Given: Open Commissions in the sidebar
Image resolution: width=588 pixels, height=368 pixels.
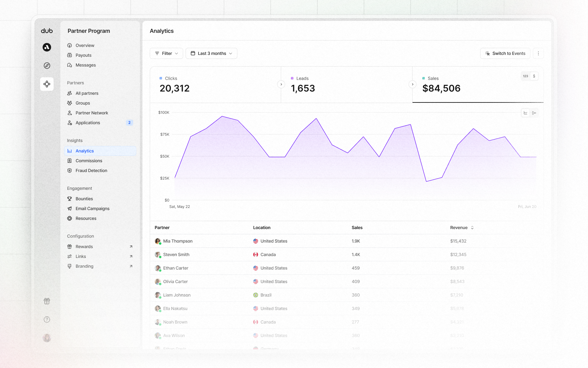Looking at the screenshot, I should pyautogui.click(x=89, y=161).
